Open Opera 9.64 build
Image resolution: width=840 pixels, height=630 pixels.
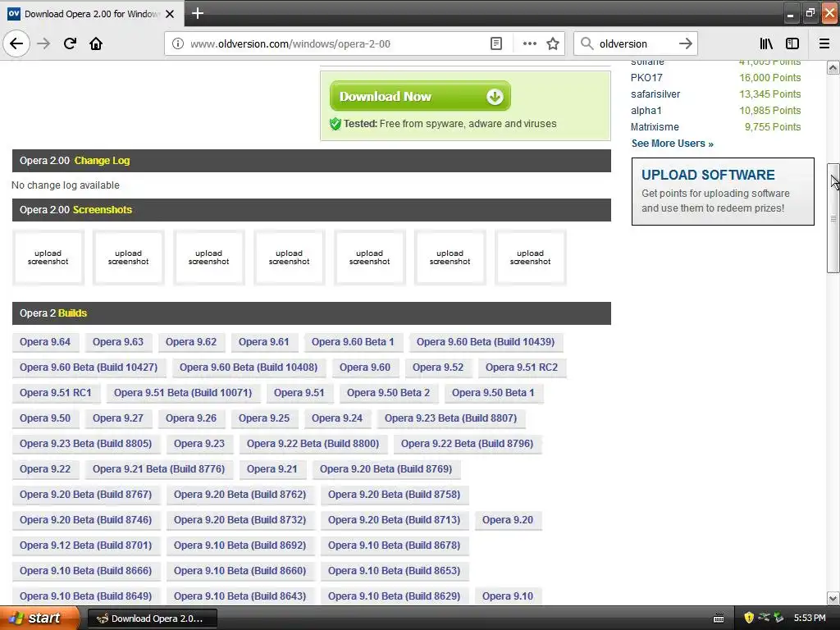pyautogui.click(x=45, y=342)
